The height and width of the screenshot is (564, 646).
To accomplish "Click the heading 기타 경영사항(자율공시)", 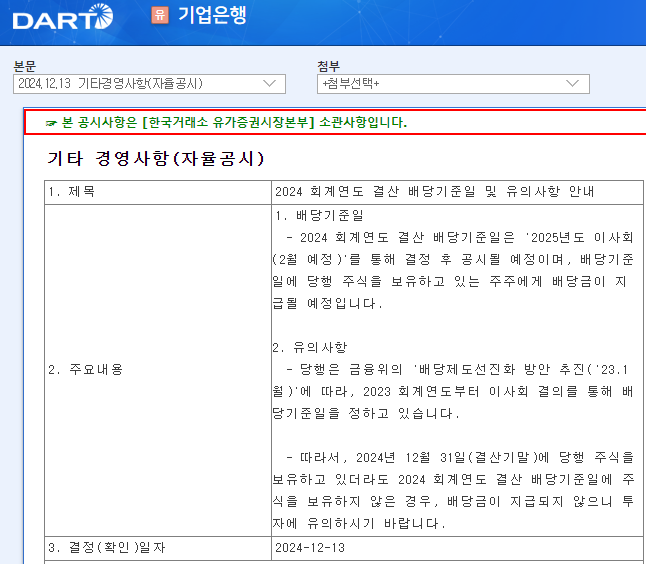I will pyautogui.click(x=156, y=159).
